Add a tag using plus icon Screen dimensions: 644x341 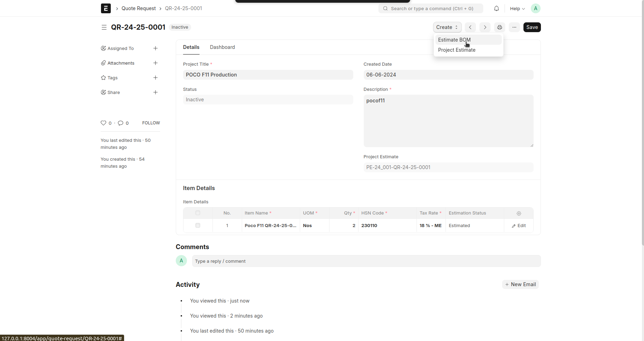[155, 78]
